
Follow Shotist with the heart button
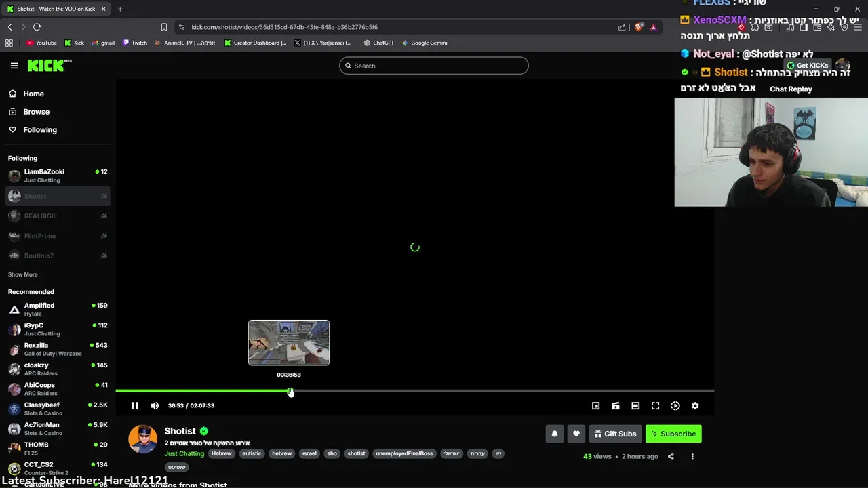point(576,434)
